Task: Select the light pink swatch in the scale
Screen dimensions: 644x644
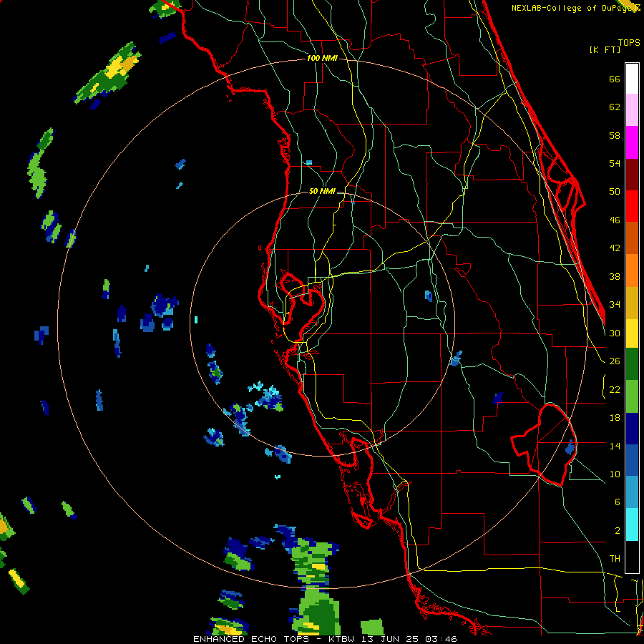Action: click(632, 109)
